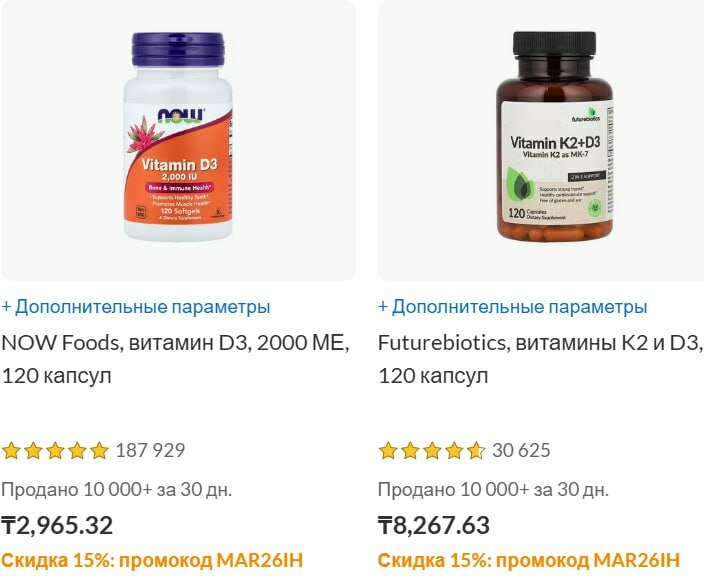Click 'Продано 10 000+' text under NOW Foods
The height and width of the screenshot is (581, 704).
[77, 489]
